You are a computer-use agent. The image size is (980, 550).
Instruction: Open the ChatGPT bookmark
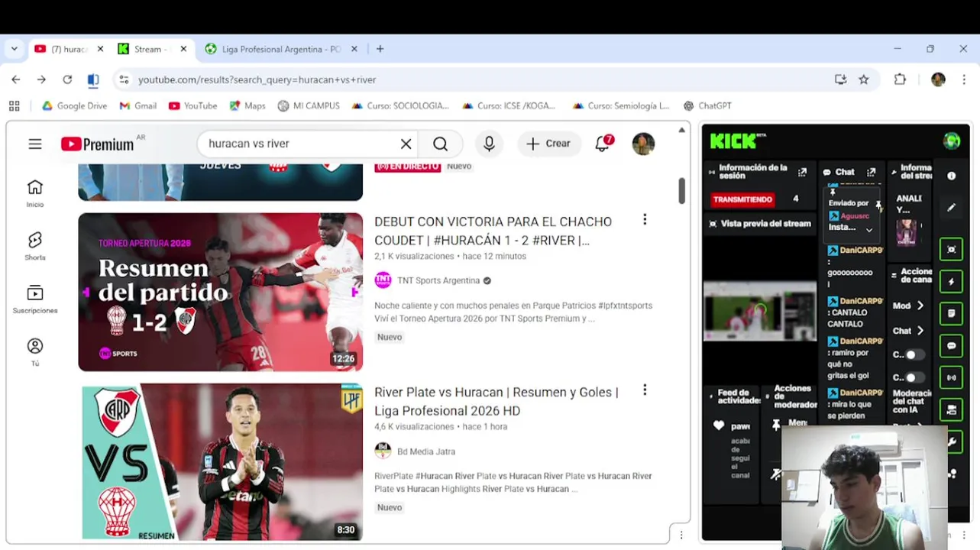[707, 106]
